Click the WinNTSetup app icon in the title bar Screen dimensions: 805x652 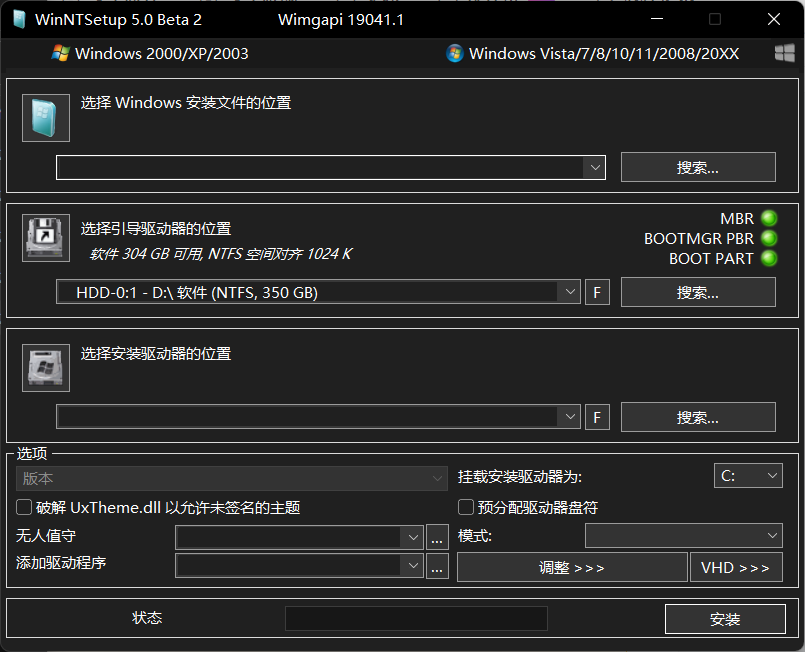coord(17,18)
